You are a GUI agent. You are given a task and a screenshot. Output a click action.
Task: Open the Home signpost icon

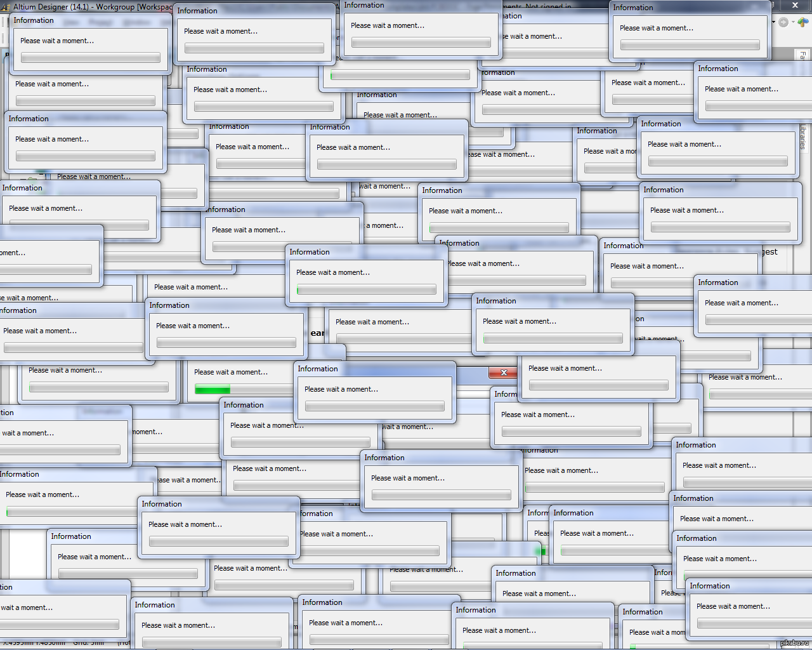(x=803, y=22)
